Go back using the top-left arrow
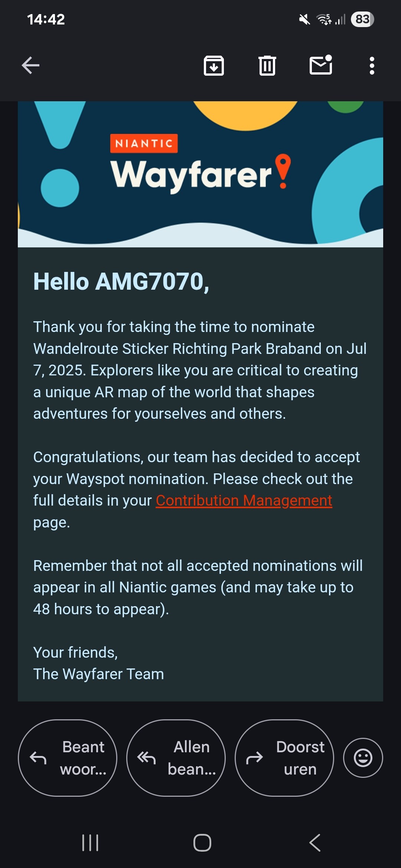Viewport: 401px width, 868px height. point(30,66)
